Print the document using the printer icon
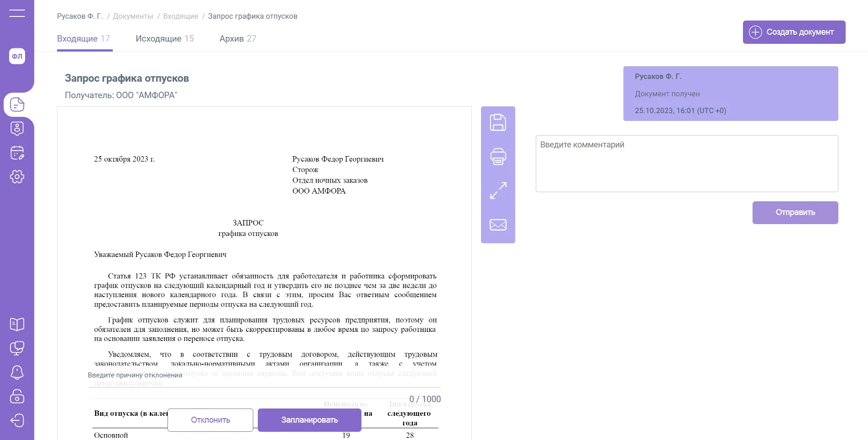This screenshot has height=440, width=868. point(498,157)
